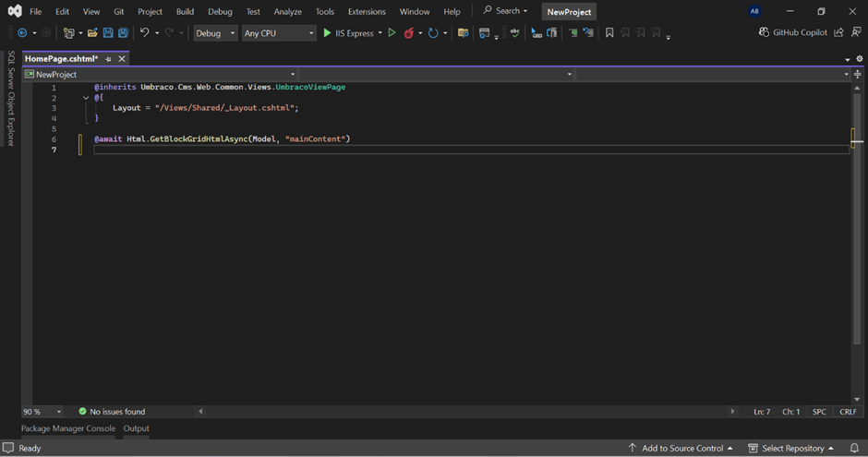The image size is (868, 457).
Task: Start Without Debugging using the outlined play icon
Action: tap(392, 33)
